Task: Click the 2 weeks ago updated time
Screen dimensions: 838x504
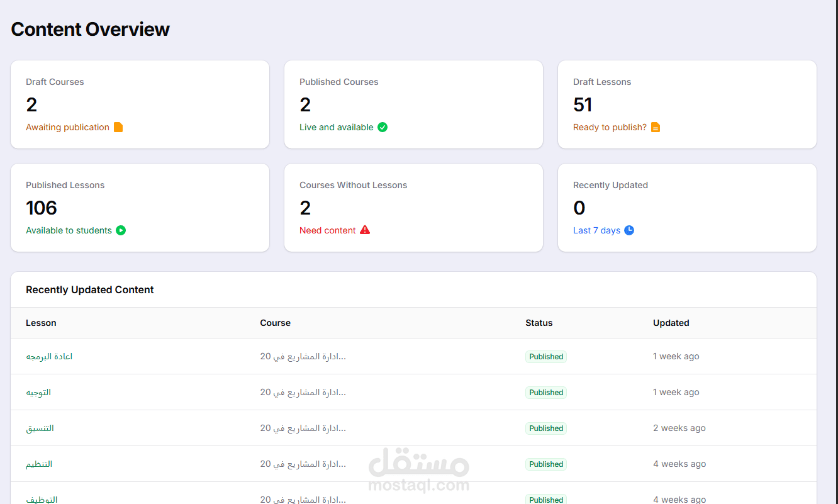Action: click(679, 428)
